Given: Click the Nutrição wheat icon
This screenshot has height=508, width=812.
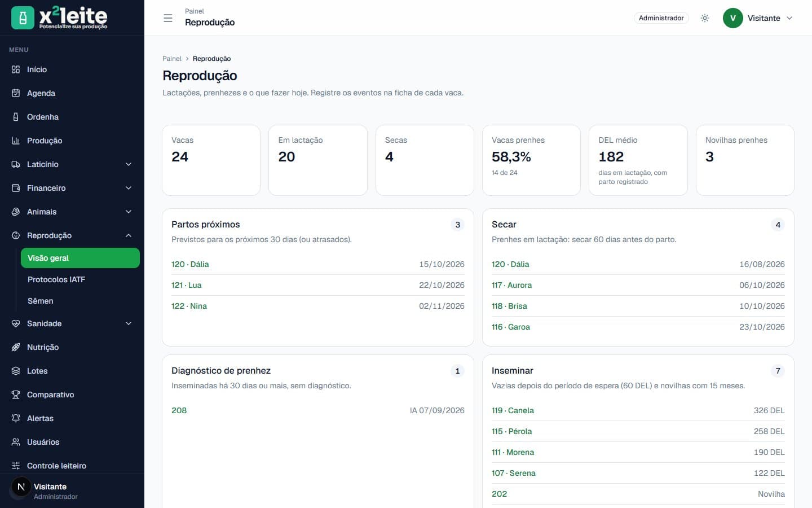Looking at the screenshot, I should click(x=16, y=347).
